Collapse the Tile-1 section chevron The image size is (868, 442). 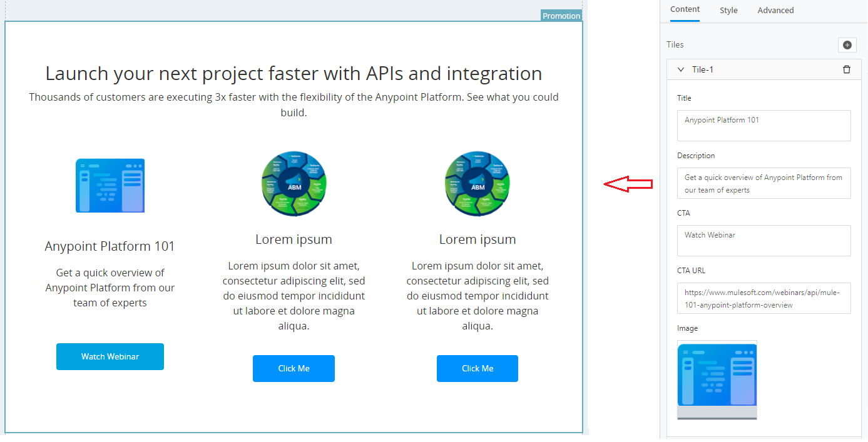[681, 69]
